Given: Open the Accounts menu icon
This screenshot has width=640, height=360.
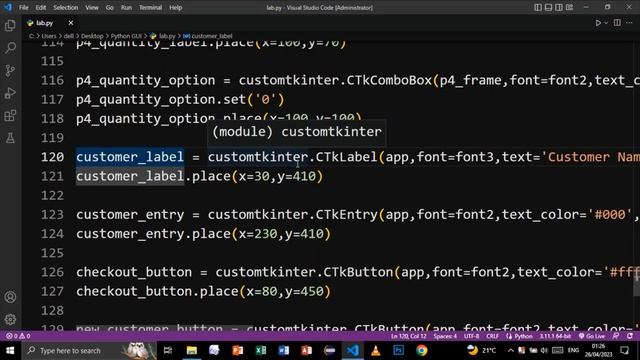Looking at the screenshot, I should tap(10, 297).
